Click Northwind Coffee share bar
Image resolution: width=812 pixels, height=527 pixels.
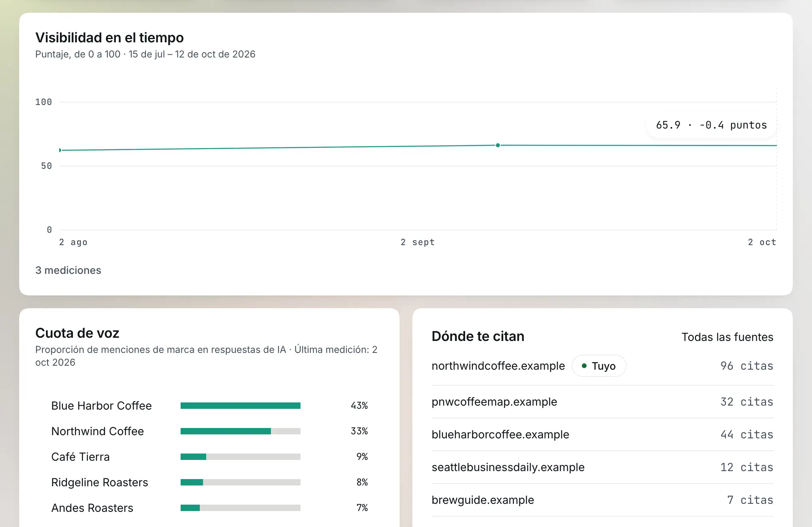click(241, 431)
